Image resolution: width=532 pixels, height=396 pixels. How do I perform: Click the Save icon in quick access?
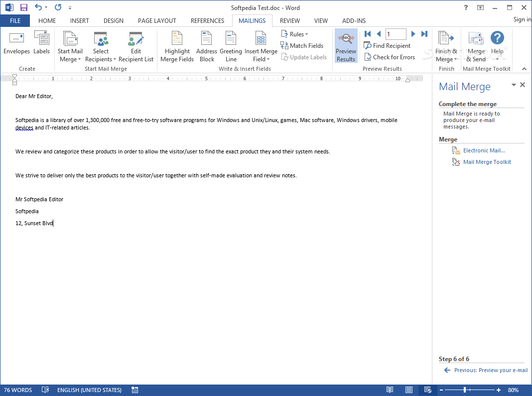24,7
